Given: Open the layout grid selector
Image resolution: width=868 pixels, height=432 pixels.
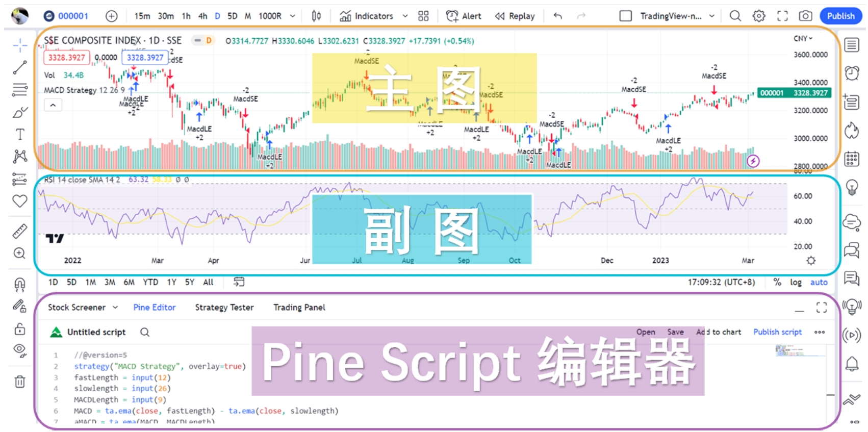Looking at the screenshot, I should tap(423, 16).
